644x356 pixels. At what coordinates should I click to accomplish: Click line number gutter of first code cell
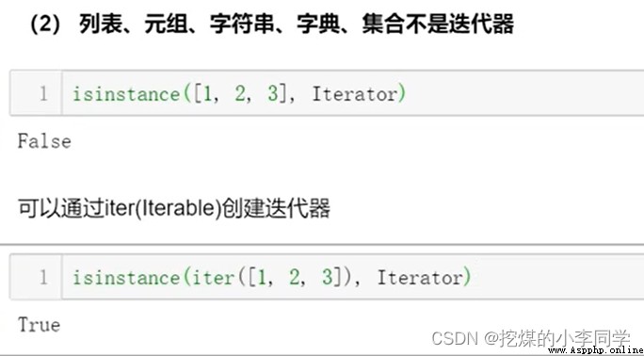click(36, 93)
